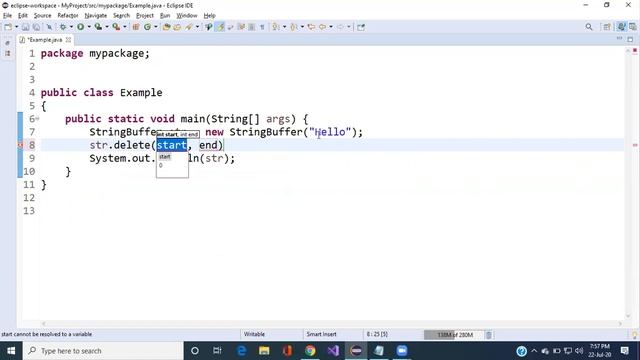The height and width of the screenshot is (360, 640).
Task: Click the green Run button
Action: click(x=80, y=27)
